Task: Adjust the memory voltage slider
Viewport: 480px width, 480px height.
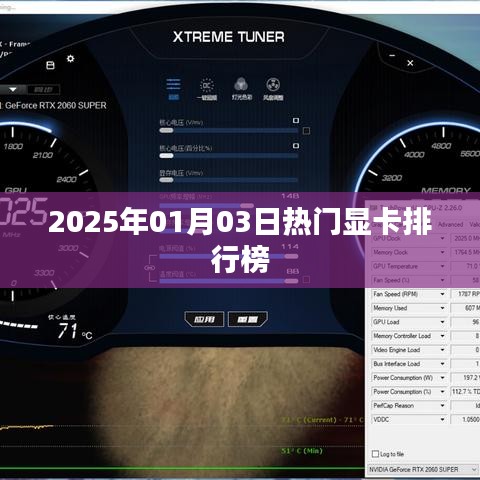Action: 228,180
